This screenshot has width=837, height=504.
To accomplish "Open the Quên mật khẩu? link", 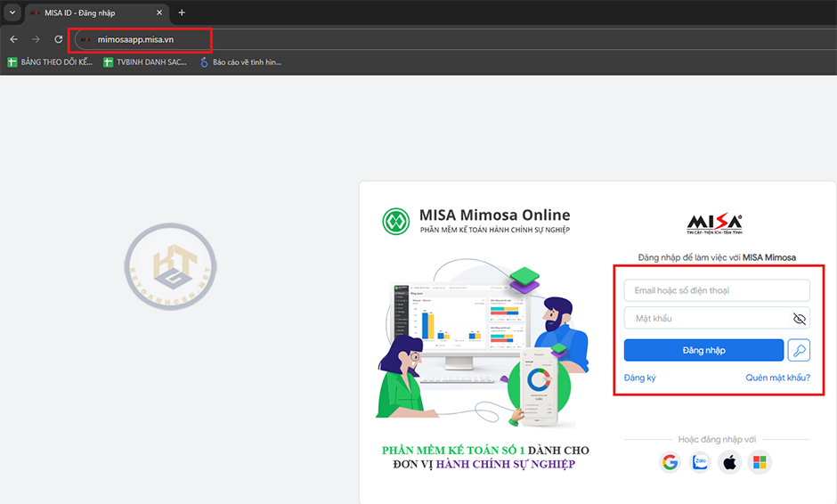I will pyautogui.click(x=777, y=378).
